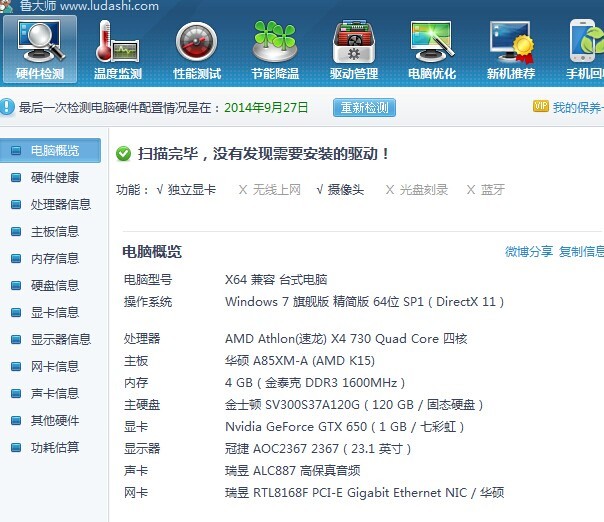Click the 冠捷 AOC2367 monitor value
604x522 pixels.
pyautogui.click(x=318, y=448)
